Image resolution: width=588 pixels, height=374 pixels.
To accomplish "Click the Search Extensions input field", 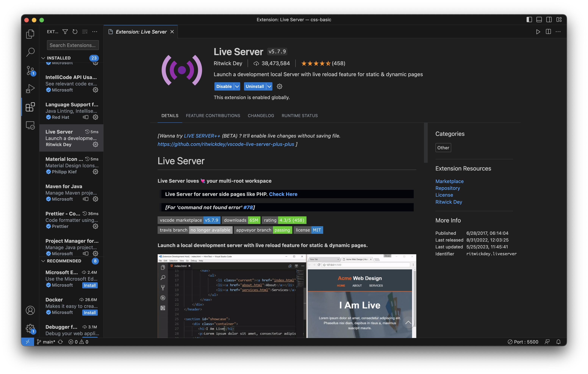I will click(73, 45).
